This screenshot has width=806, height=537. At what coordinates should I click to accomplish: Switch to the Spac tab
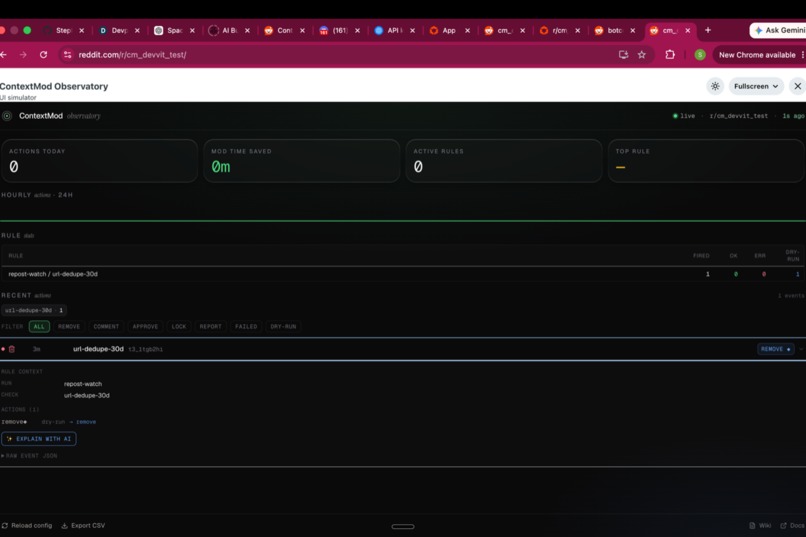[x=174, y=30]
